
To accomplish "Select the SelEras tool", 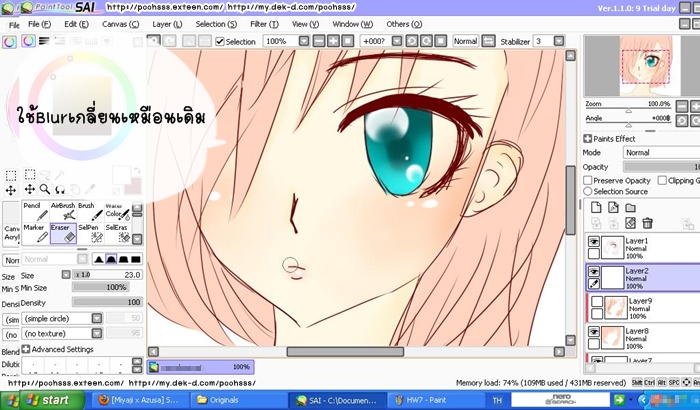I will pos(117,233).
